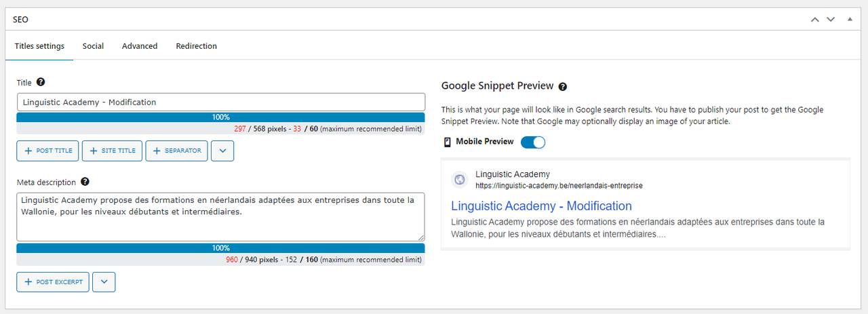Click the Post Excerpt button
Screen dimensions: 868x314
click(53, 281)
